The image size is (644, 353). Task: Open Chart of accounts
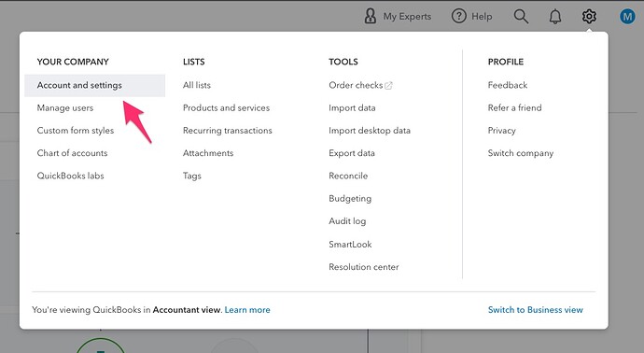pyautogui.click(x=72, y=153)
